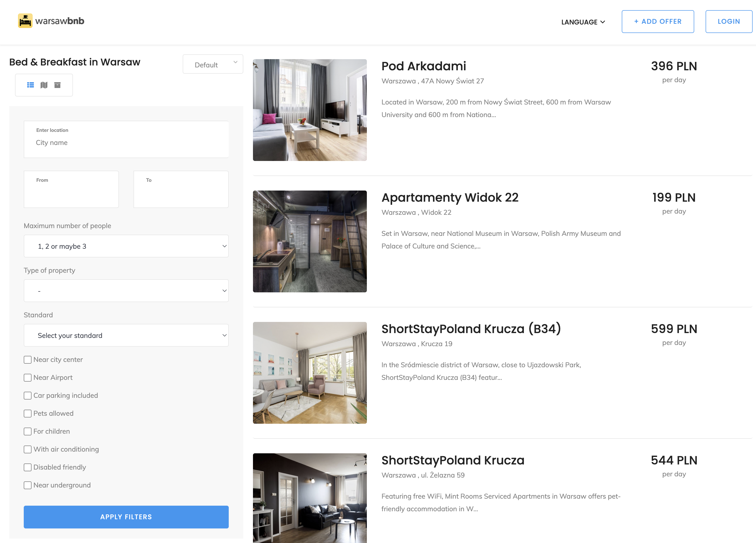Enable Near city center filter
The image size is (756, 543).
click(x=28, y=359)
